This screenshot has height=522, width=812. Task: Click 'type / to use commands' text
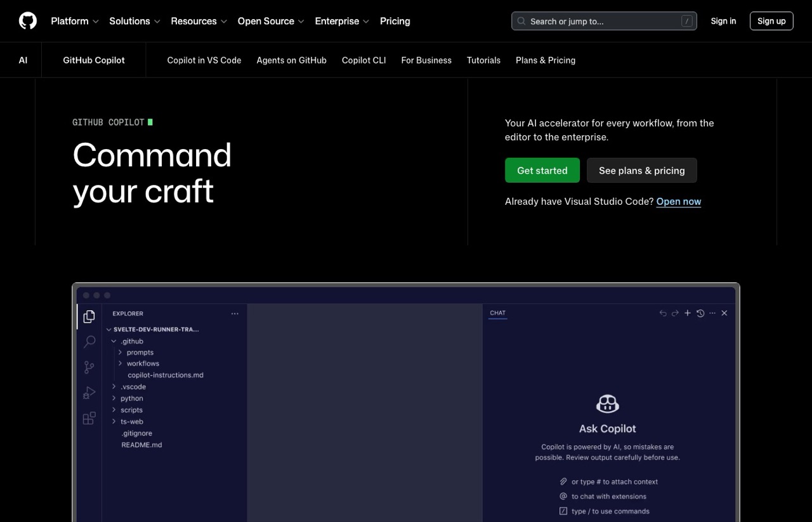click(611, 511)
